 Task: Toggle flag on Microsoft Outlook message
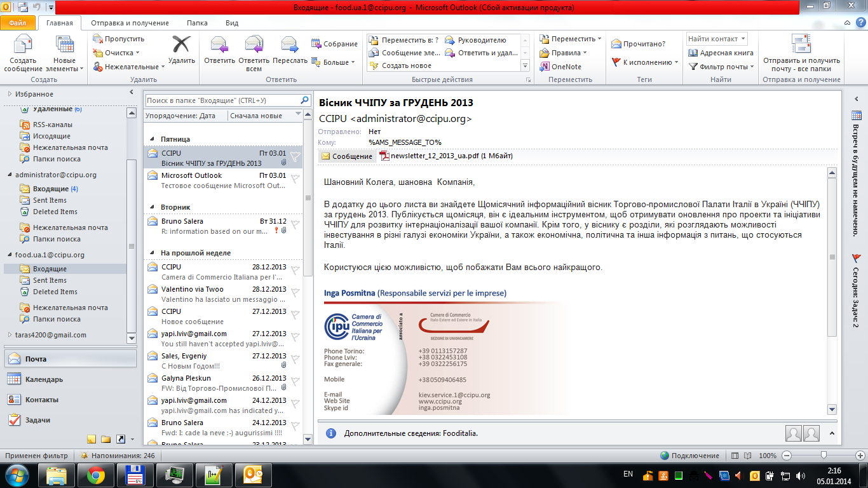[x=295, y=179]
